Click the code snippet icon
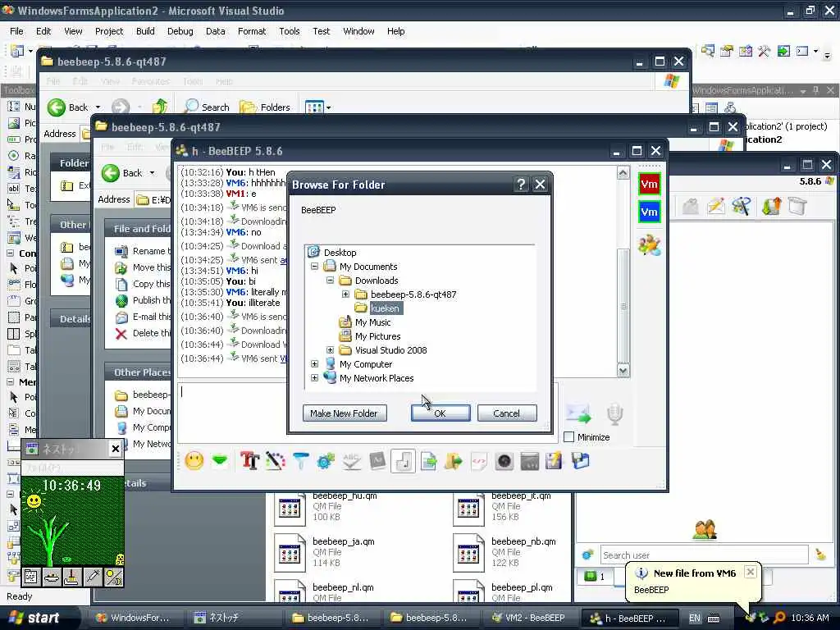This screenshot has width=840, height=630. [x=478, y=461]
